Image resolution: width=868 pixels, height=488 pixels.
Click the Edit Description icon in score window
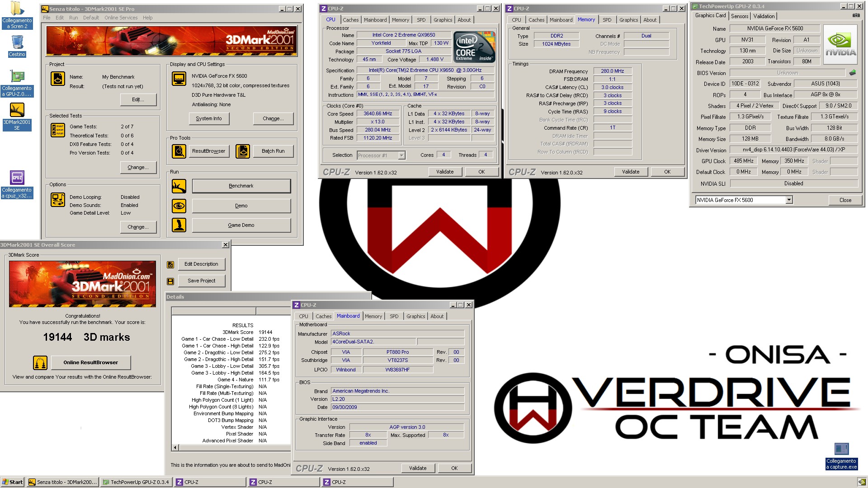point(170,264)
